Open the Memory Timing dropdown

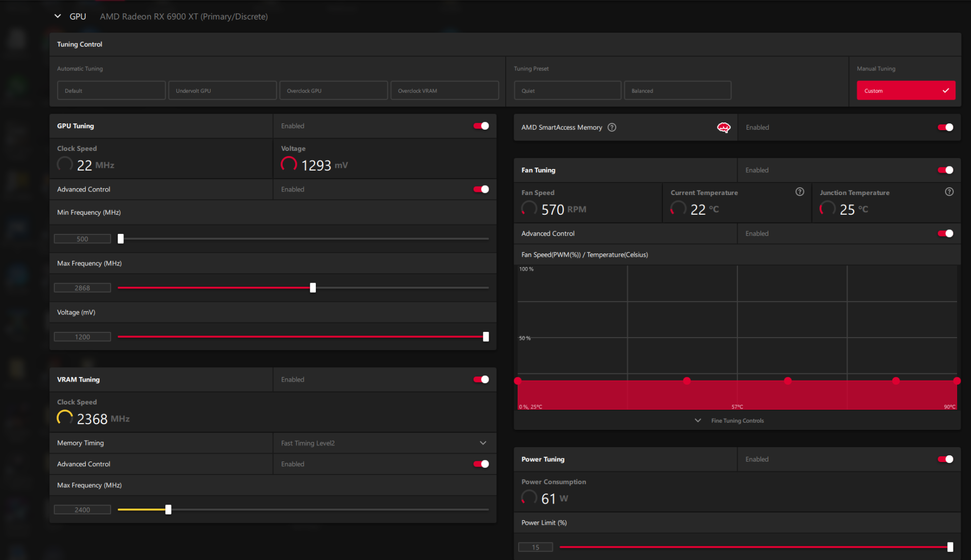384,443
